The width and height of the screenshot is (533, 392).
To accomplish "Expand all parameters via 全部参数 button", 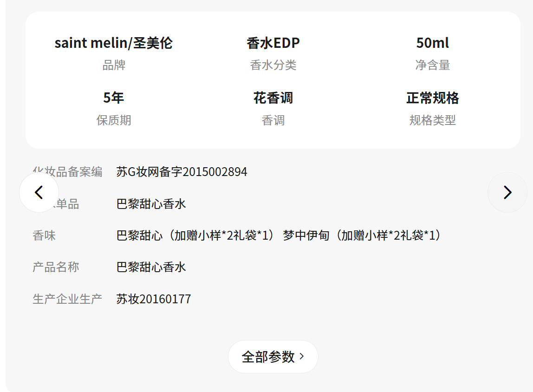I will click(x=273, y=357).
